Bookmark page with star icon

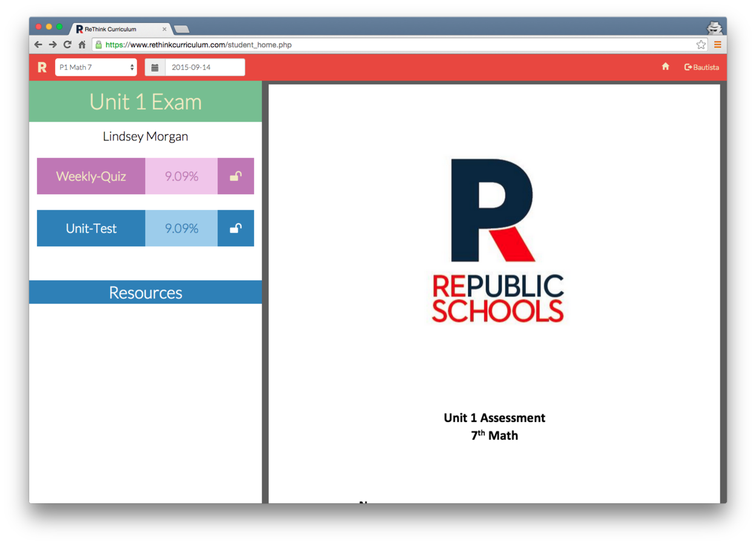coord(701,45)
